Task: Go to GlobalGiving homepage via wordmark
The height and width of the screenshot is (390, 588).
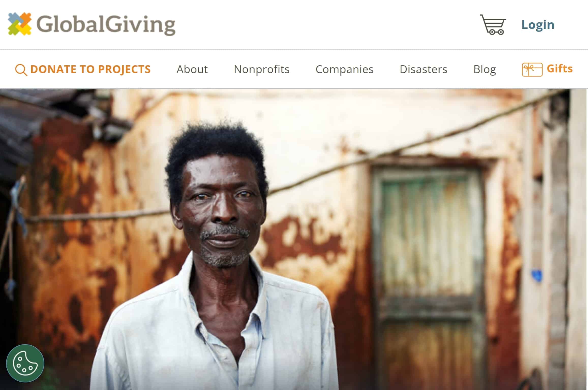Action: 106,25
